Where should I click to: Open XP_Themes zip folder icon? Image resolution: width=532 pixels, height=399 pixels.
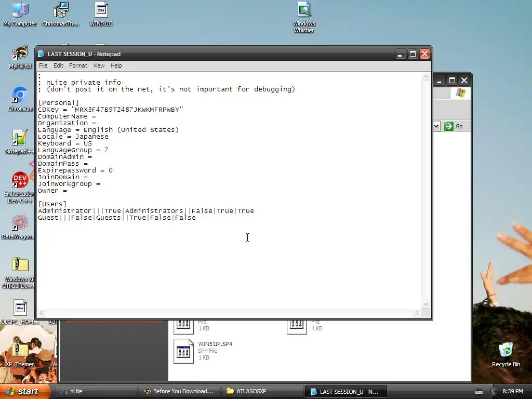tap(20, 354)
